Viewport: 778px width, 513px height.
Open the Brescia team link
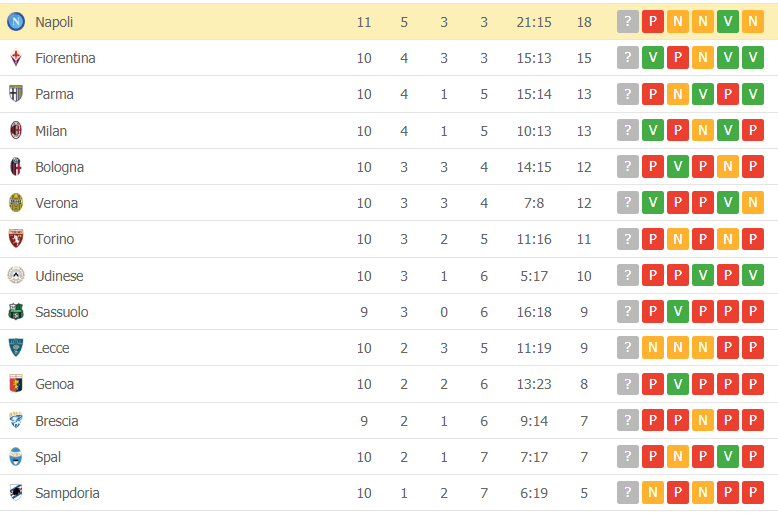coord(56,421)
